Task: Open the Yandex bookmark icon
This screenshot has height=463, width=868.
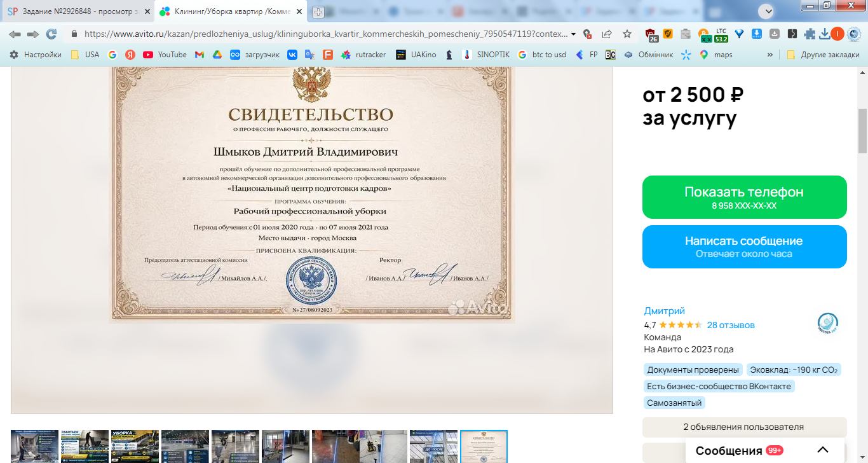Action: click(x=130, y=55)
